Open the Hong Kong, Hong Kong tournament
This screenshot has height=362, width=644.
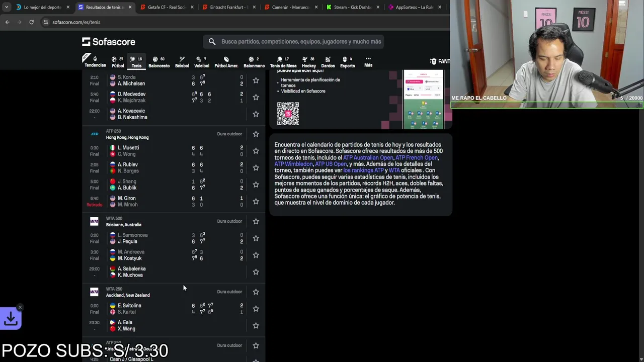coord(127,137)
